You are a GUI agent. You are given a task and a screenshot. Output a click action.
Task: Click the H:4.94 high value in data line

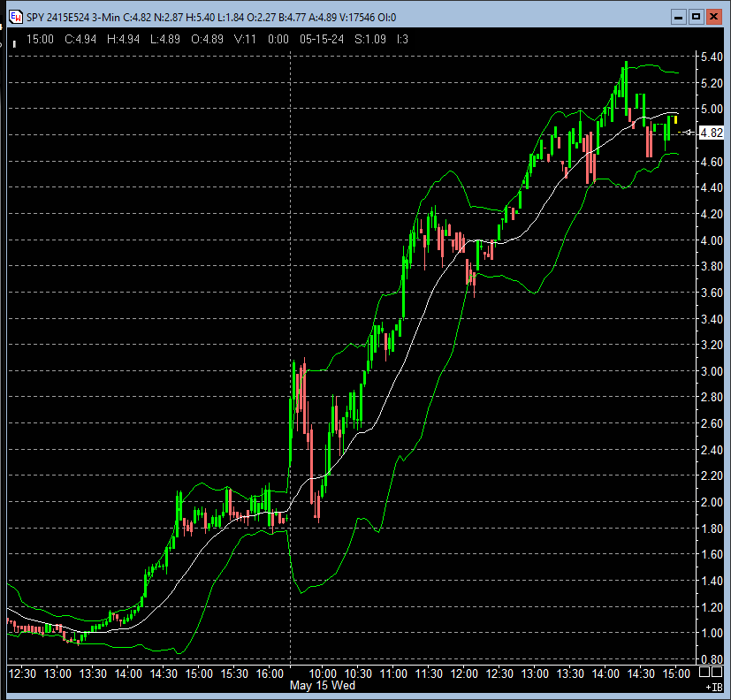click(x=123, y=39)
